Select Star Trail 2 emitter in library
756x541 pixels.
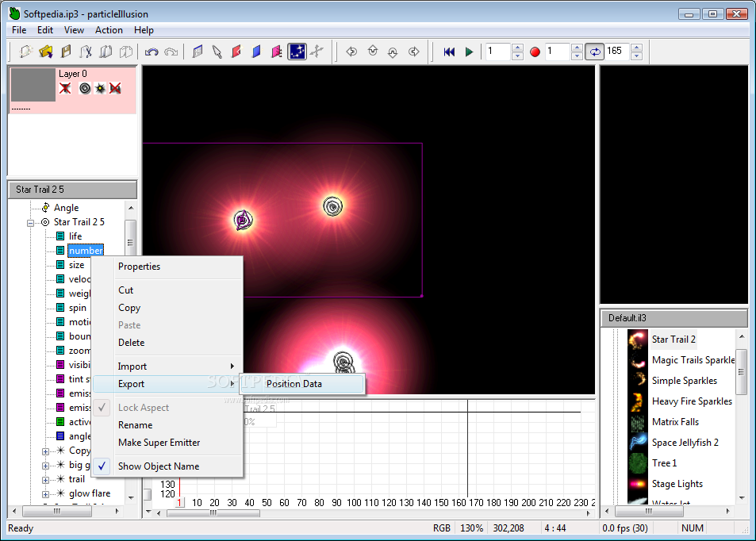pos(673,340)
